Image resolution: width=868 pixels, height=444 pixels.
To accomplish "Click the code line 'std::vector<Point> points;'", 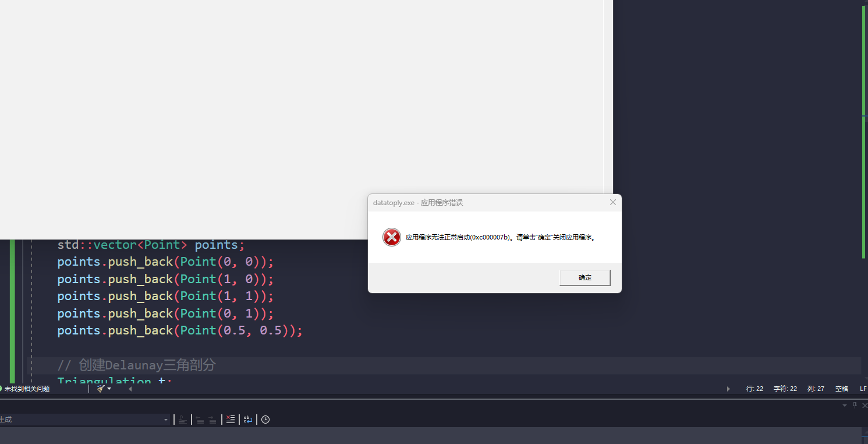I will click(151, 245).
